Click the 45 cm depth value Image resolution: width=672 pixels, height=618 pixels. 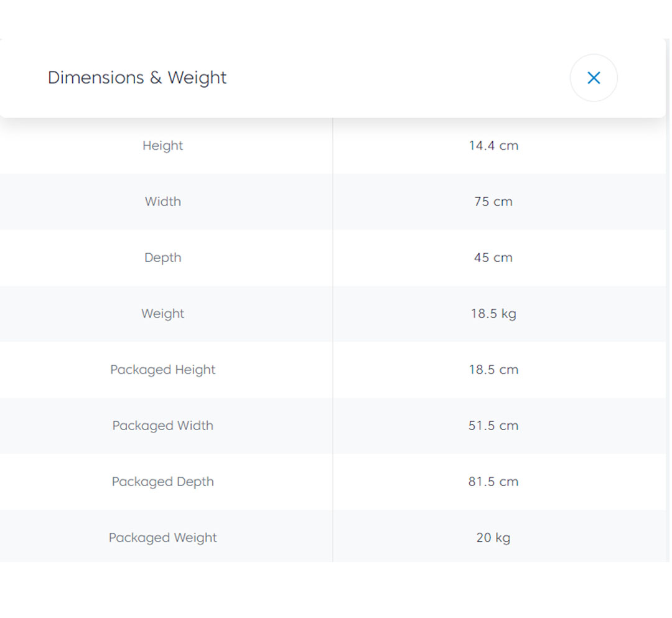coord(493,258)
